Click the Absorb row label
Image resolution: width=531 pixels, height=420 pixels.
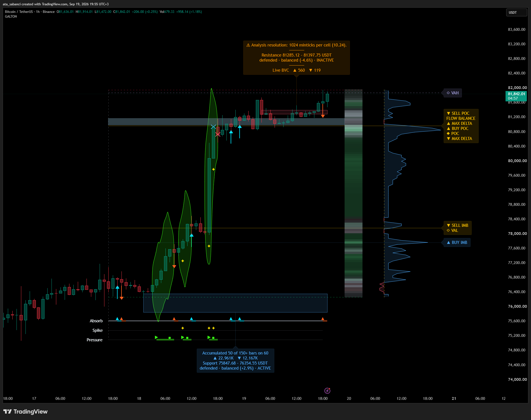[96, 321]
